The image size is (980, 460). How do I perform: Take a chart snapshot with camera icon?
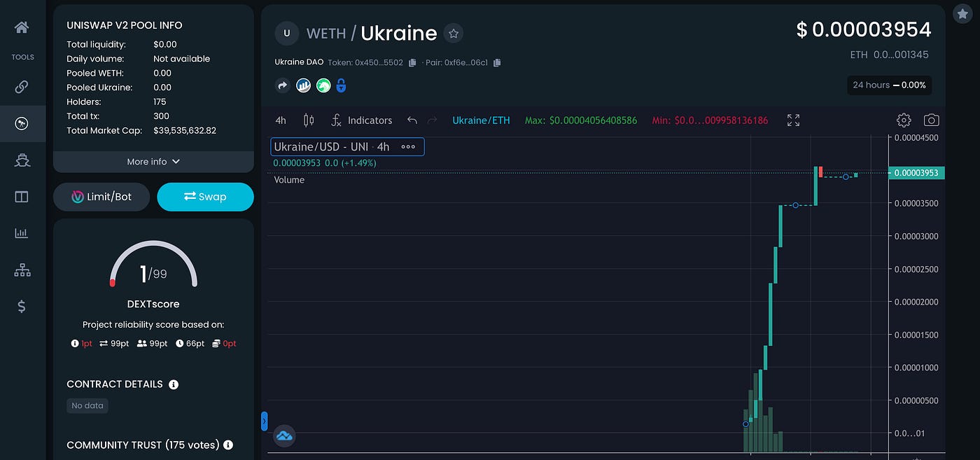[x=931, y=120]
